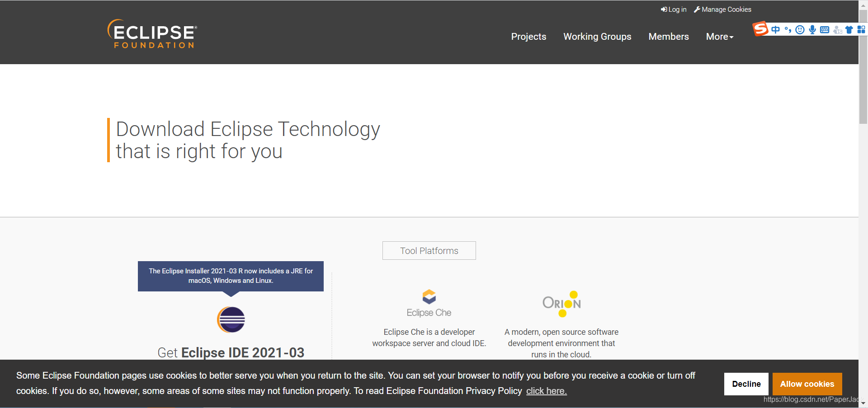Click the page vertical scrollbar thumb

click(863, 66)
